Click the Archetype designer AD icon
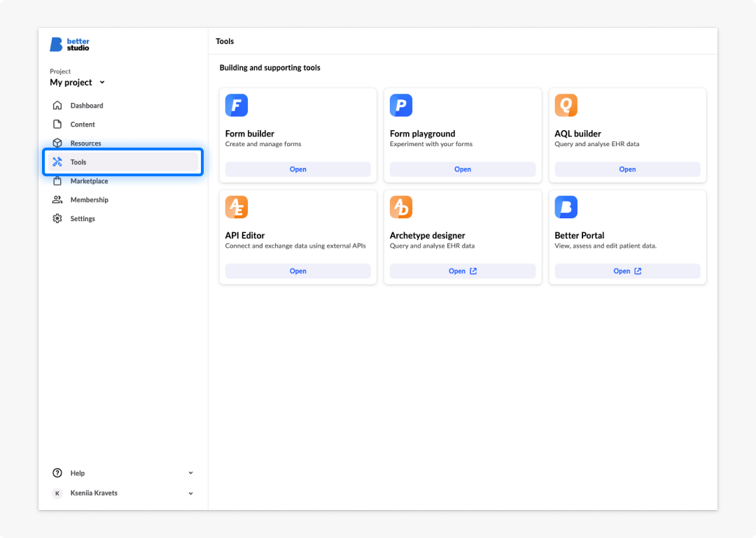The width and height of the screenshot is (756, 538). tap(401, 207)
